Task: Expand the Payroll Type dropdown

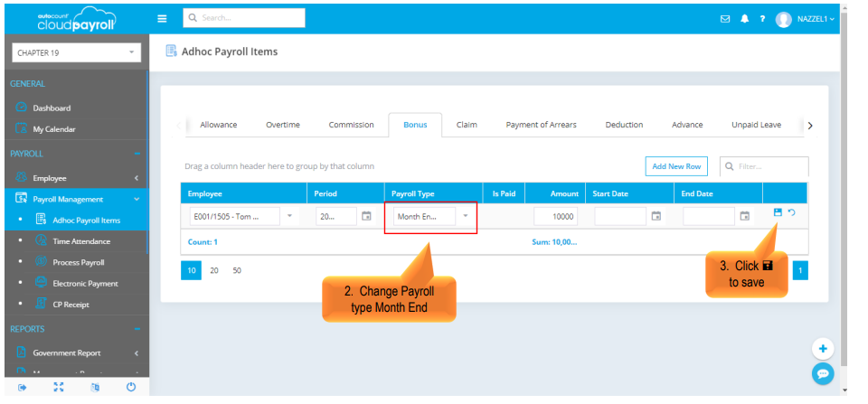Action: pos(466,217)
